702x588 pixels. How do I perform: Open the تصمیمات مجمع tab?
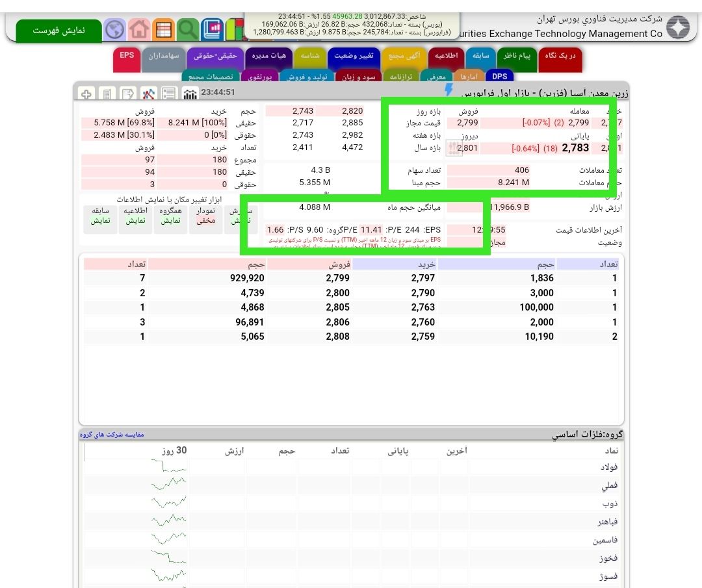click(211, 77)
